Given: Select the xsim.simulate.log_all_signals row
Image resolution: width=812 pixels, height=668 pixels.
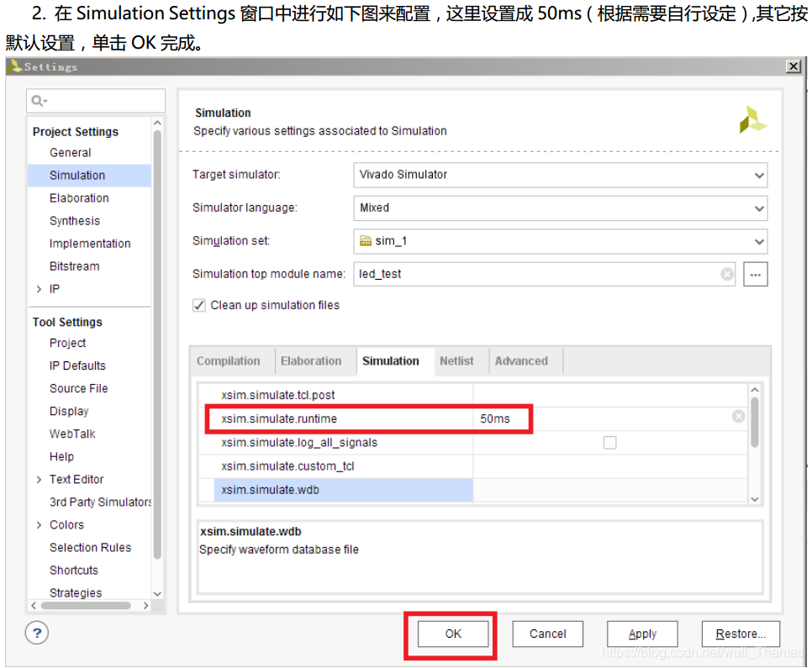Looking at the screenshot, I should (x=473, y=443).
